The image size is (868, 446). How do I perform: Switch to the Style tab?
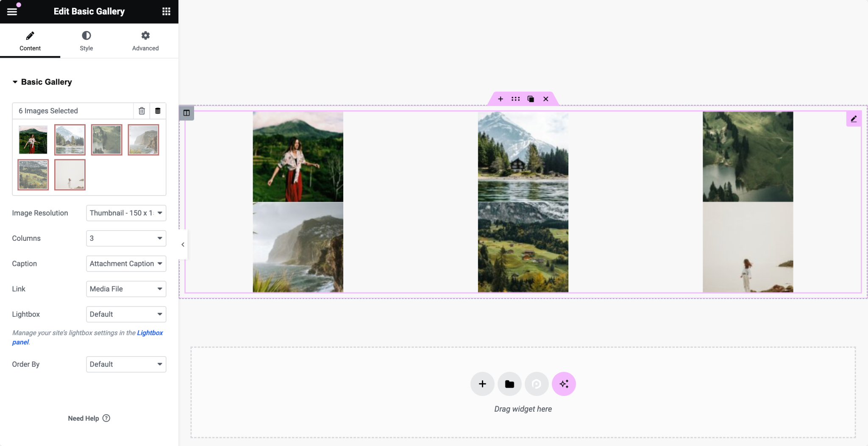point(86,41)
